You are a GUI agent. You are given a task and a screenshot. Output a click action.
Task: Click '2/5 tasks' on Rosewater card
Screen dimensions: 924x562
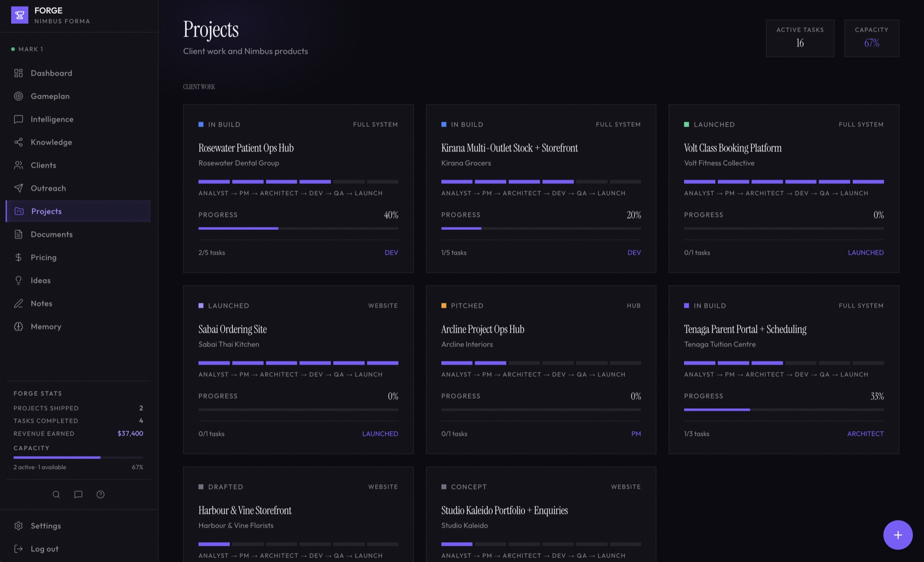pyautogui.click(x=212, y=252)
